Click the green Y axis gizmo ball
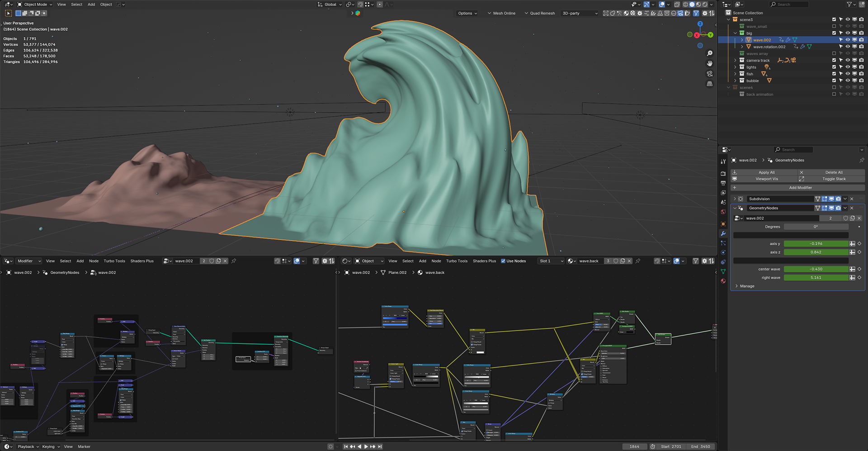The width and height of the screenshot is (868, 451). (x=710, y=35)
